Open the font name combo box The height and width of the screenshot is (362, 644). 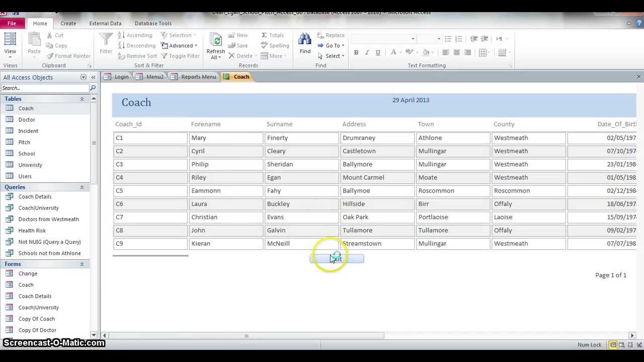383,39
